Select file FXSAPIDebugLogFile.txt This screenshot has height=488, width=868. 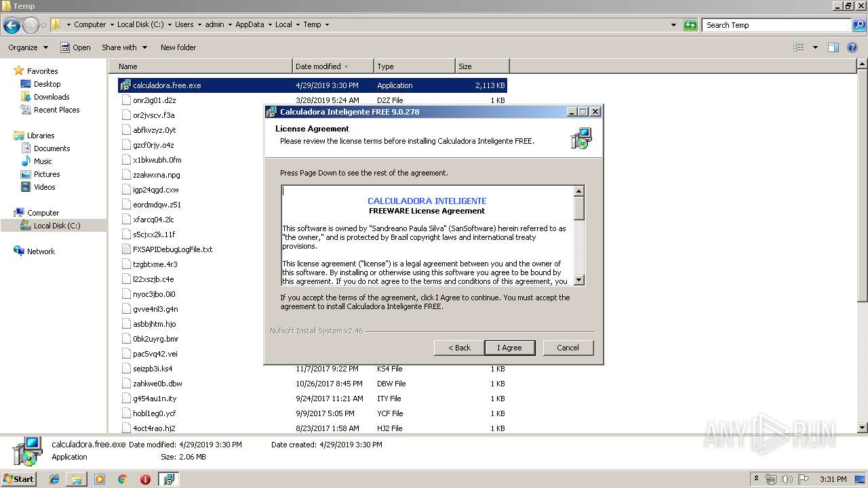(173, 249)
